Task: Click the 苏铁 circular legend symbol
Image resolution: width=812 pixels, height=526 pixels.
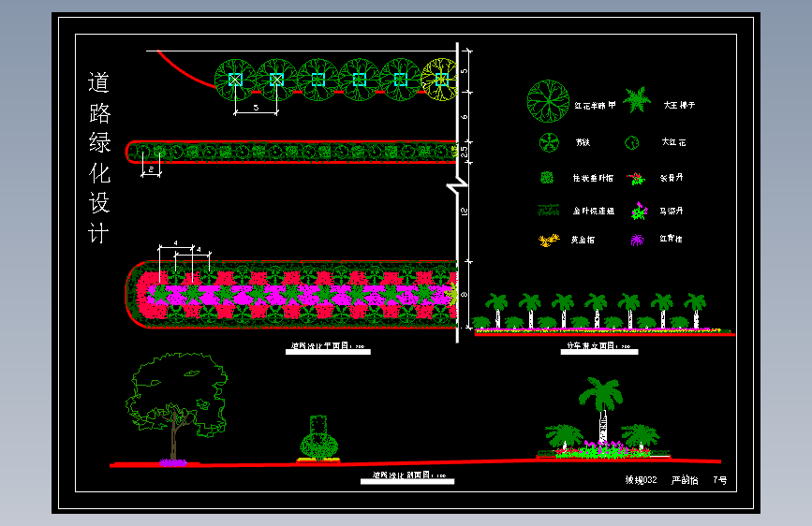Action: pos(549,142)
